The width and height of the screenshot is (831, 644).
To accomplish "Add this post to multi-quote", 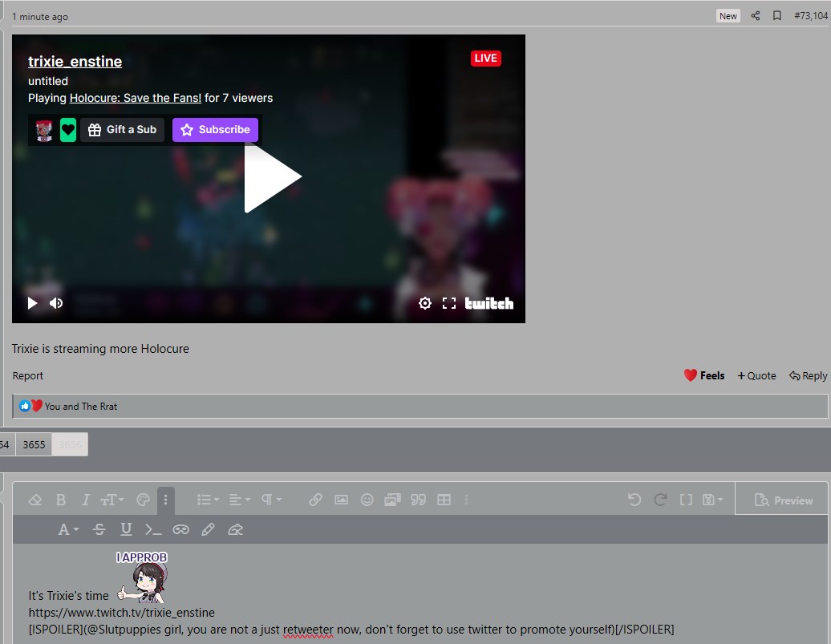I will coord(757,376).
